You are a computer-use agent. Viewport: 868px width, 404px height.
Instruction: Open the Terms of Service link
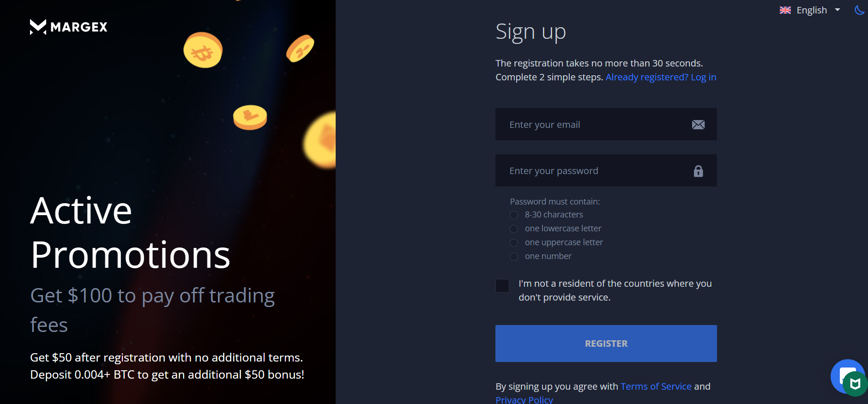(656, 386)
